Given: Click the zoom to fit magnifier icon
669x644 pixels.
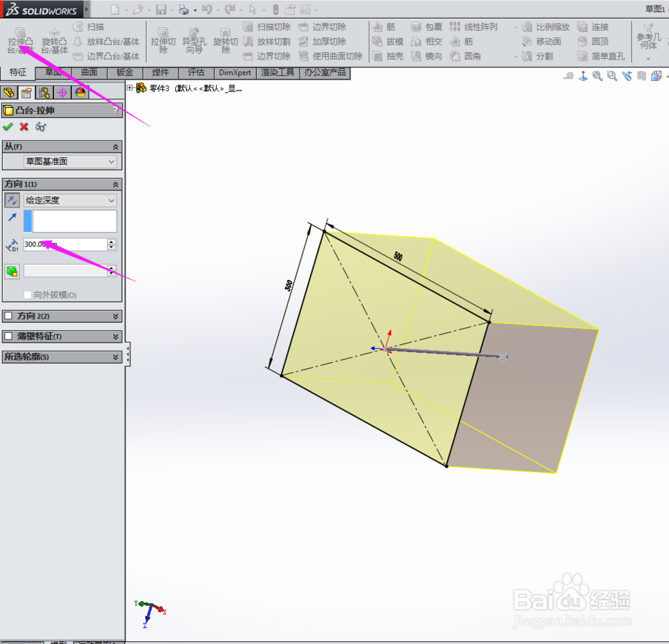Looking at the screenshot, I should pyautogui.click(x=597, y=76).
